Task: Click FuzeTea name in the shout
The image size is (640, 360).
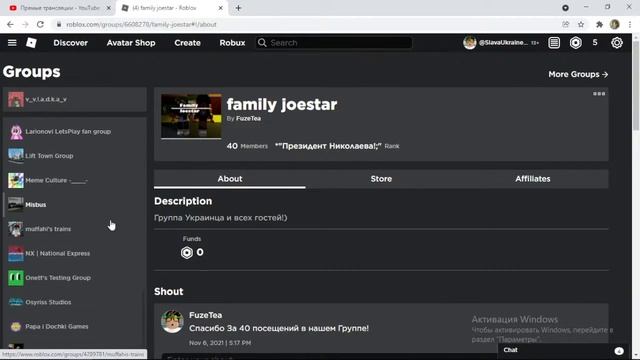Action: pos(205,315)
